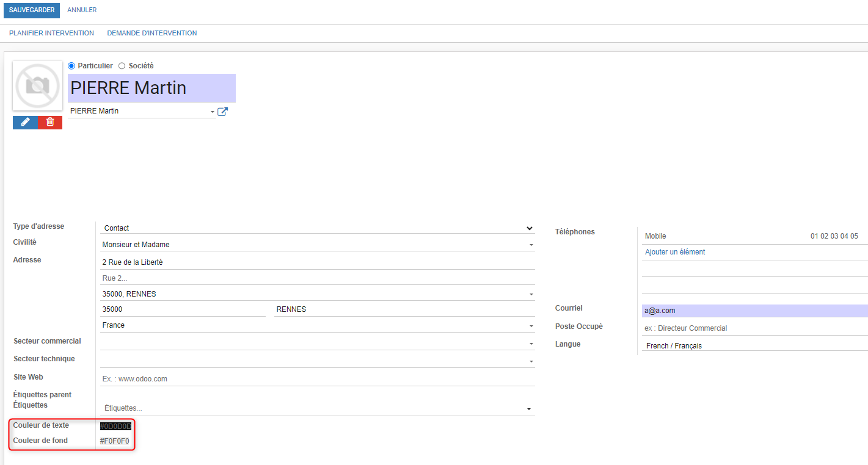
Task: Click the city field RENNES
Action: coord(404,309)
